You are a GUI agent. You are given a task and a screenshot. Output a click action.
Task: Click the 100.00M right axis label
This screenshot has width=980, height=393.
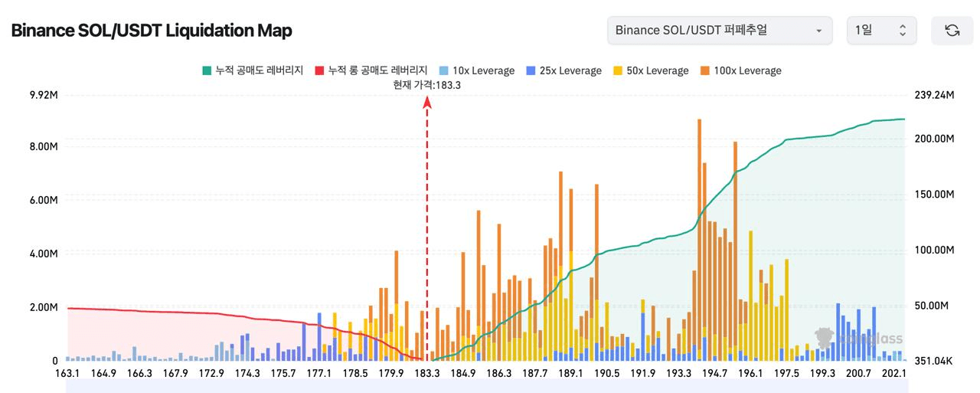934,251
